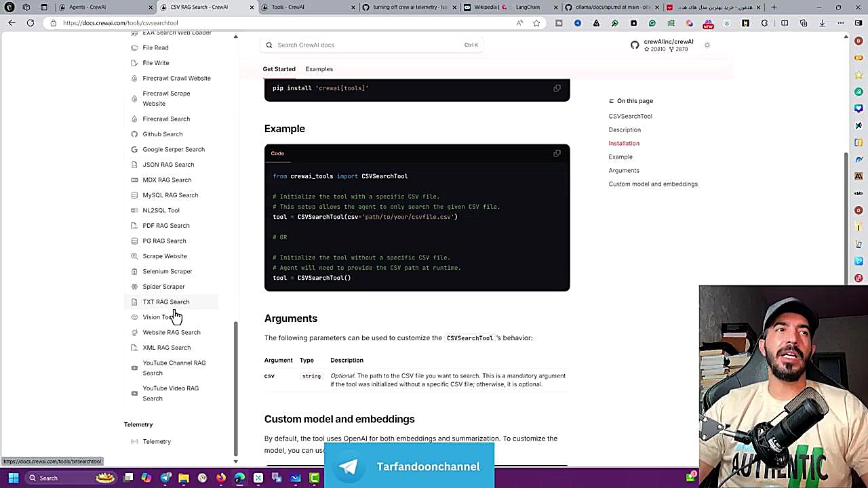868x488 pixels.
Task: Open Spider Scraper page
Action: tap(163, 287)
